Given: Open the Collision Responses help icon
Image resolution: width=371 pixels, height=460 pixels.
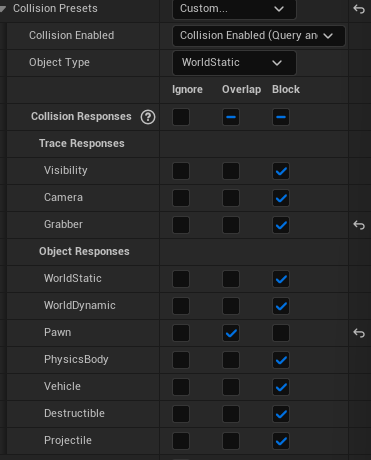Looking at the screenshot, I should pos(148,117).
